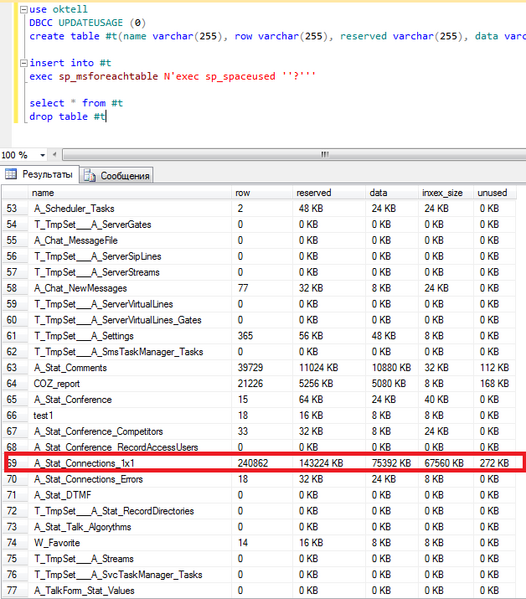Click the Сообщения tab icon
Viewport: 526px width, 599px height.
pyautogui.click(x=90, y=176)
